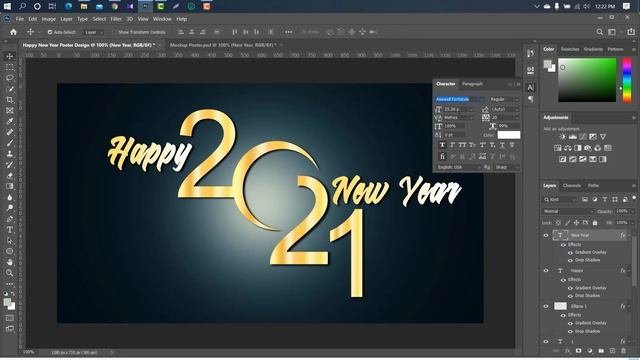Select the Eyedropper tool

click(10, 122)
